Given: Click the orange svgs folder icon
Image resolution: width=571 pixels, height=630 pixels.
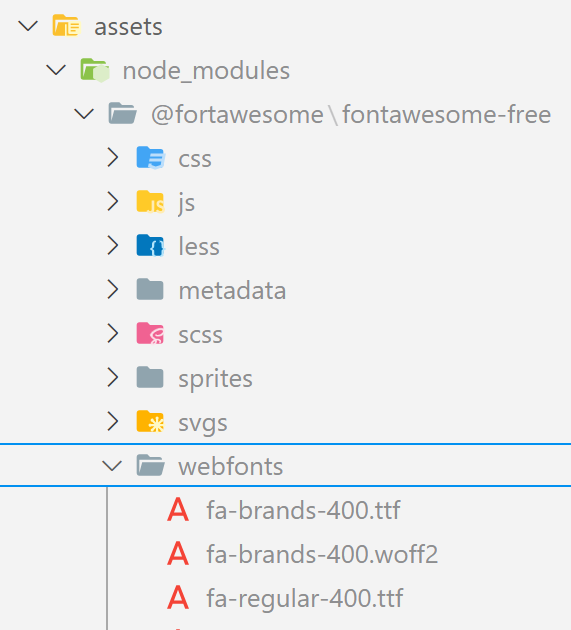Looking at the screenshot, I should pos(150,421).
